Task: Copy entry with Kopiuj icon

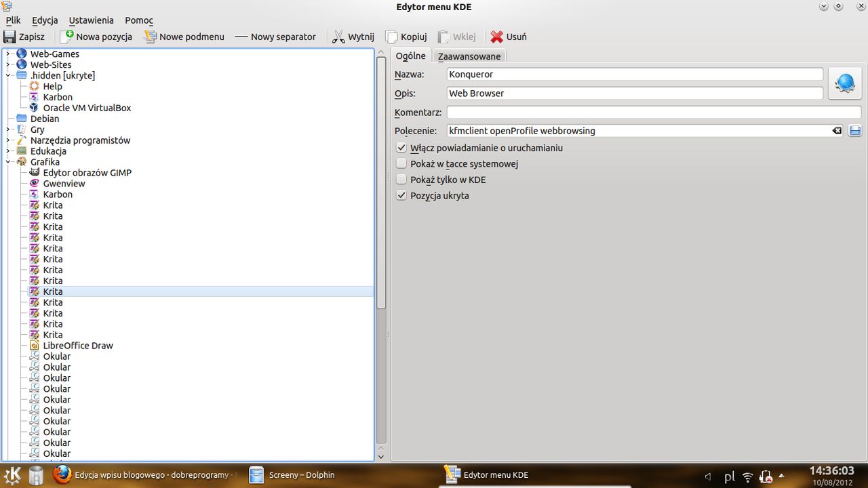Action: click(391, 37)
